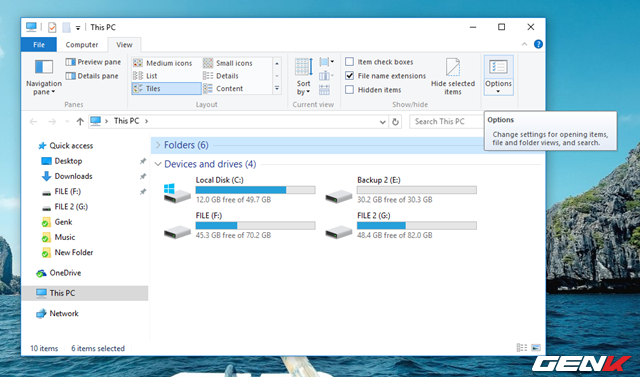Switch layout to Medium icons

(163, 63)
